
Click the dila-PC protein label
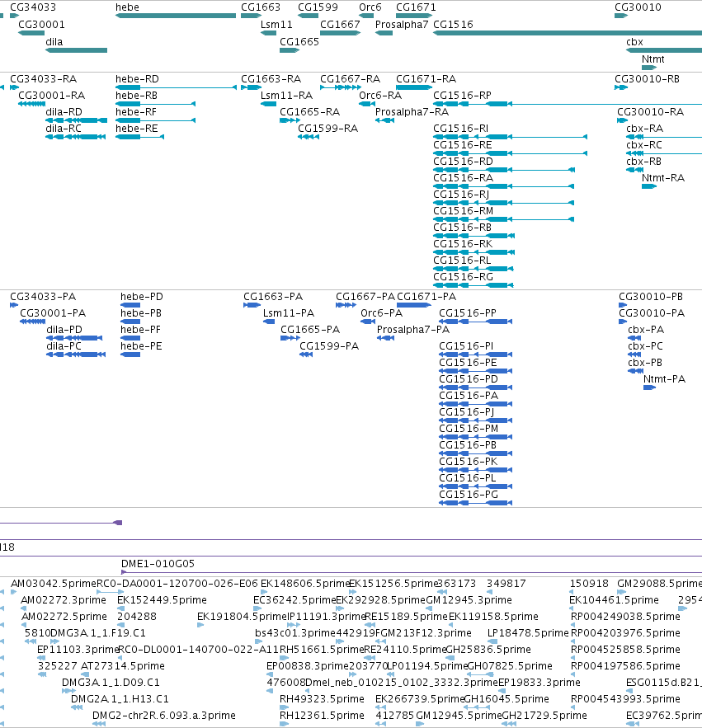point(64,346)
